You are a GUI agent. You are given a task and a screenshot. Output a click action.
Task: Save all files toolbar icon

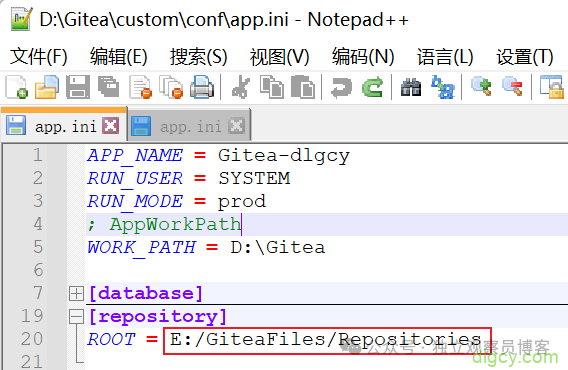click(109, 87)
